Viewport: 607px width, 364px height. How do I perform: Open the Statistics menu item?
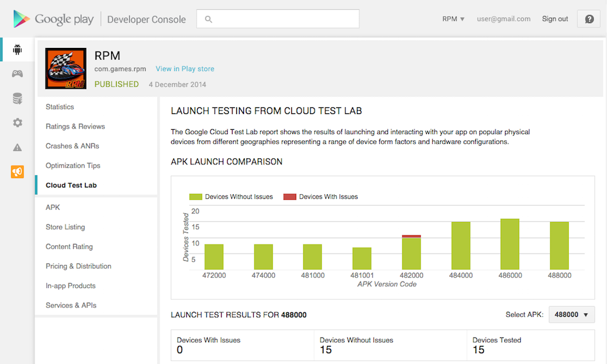pos(59,107)
